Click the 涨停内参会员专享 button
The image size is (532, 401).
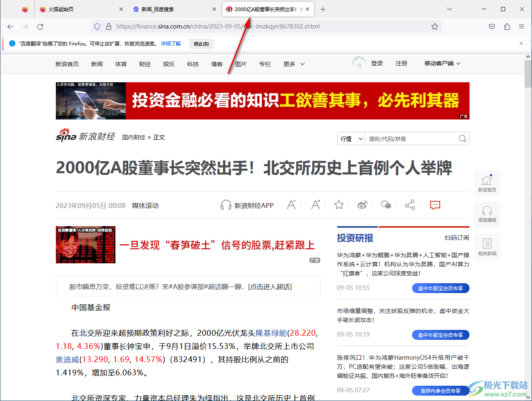(441, 391)
